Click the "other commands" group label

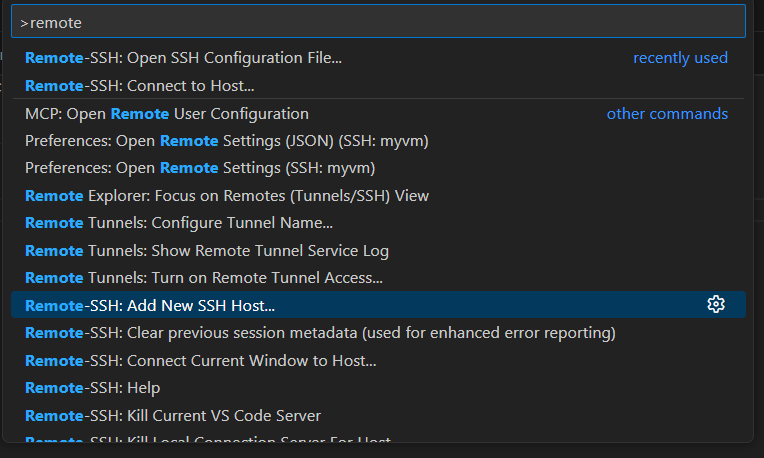click(x=667, y=114)
